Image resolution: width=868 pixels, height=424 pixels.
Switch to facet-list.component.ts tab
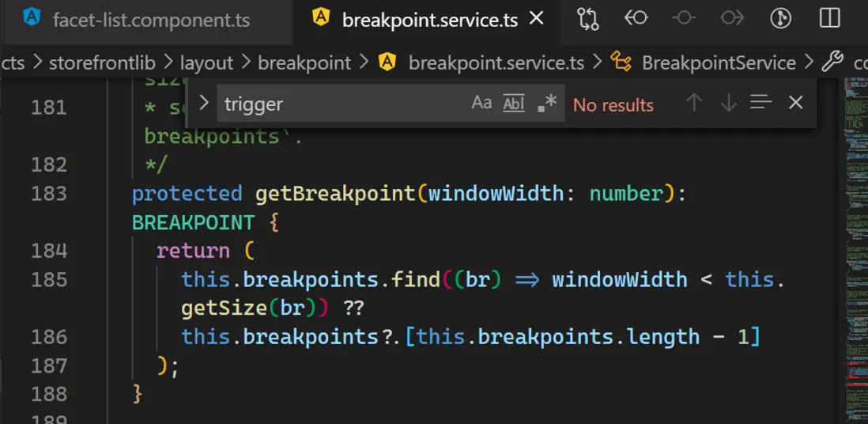tap(151, 19)
